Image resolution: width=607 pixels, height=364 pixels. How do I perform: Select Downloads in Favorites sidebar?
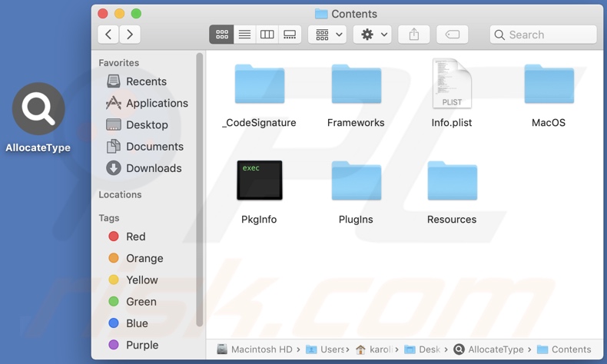point(154,168)
